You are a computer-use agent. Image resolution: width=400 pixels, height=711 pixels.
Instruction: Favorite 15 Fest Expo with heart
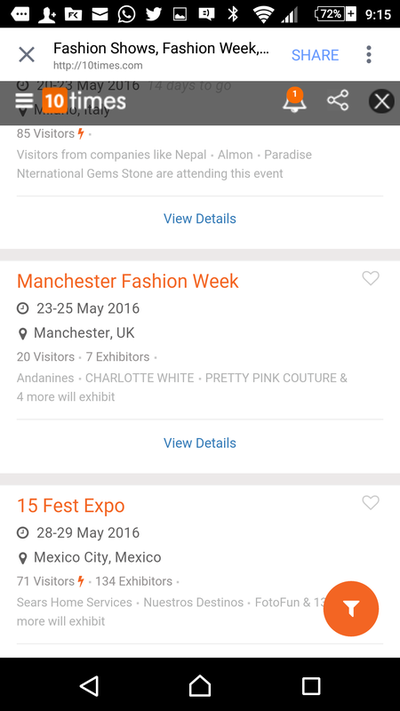tap(371, 502)
